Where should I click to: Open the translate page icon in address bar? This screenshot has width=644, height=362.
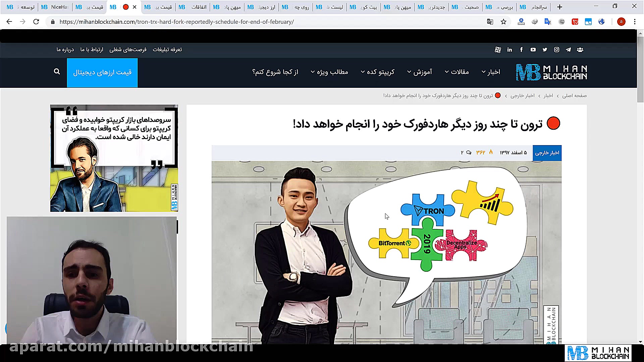(x=490, y=22)
